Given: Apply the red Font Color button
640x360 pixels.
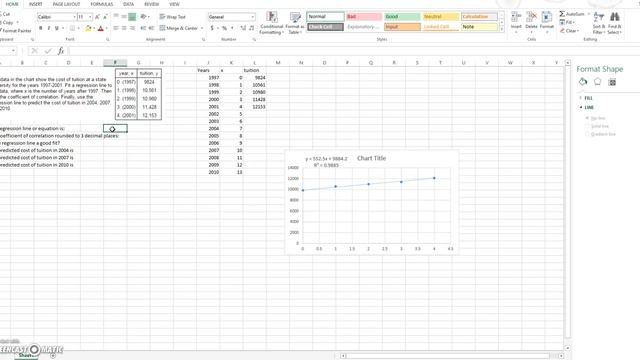Looking at the screenshot, I should [101, 28].
